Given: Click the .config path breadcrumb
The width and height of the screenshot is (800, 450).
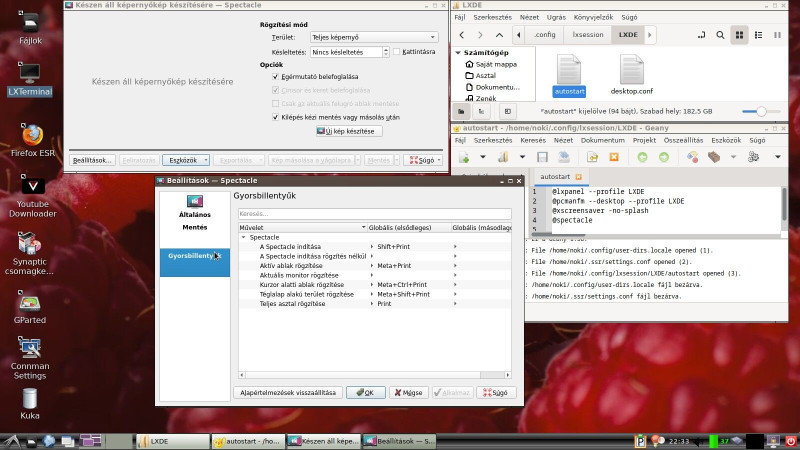Looking at the screenshot, I should click(x=544, y=35).
